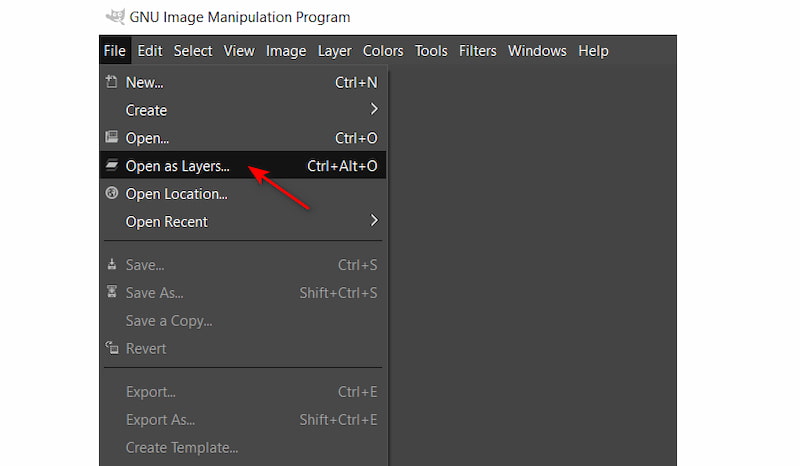Open the Windows menu
The image size is (800, 466).
coord(537,51)
